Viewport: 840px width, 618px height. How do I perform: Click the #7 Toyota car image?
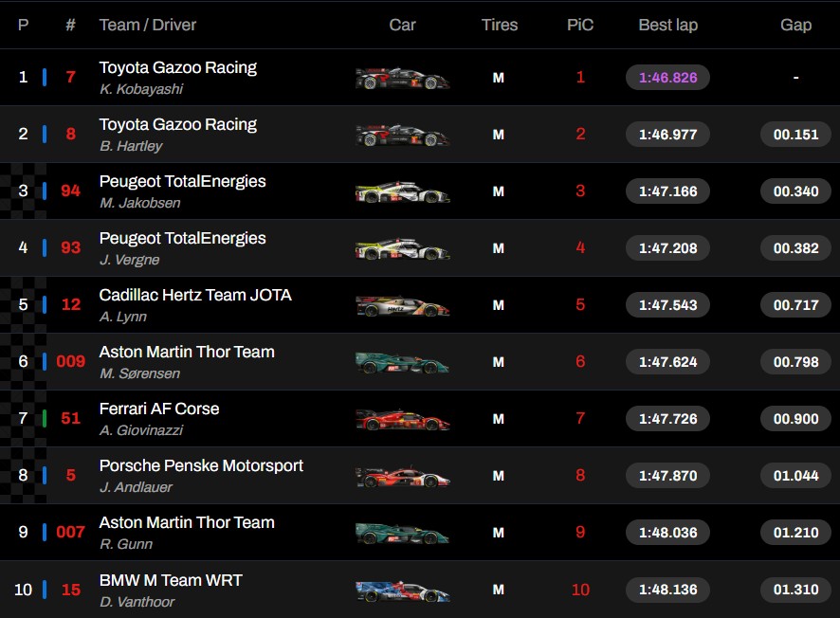[x=402, y=79]
